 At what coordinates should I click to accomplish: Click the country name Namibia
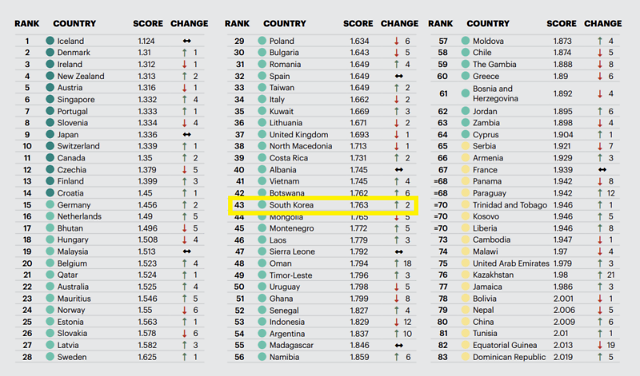tap(284, 357)
